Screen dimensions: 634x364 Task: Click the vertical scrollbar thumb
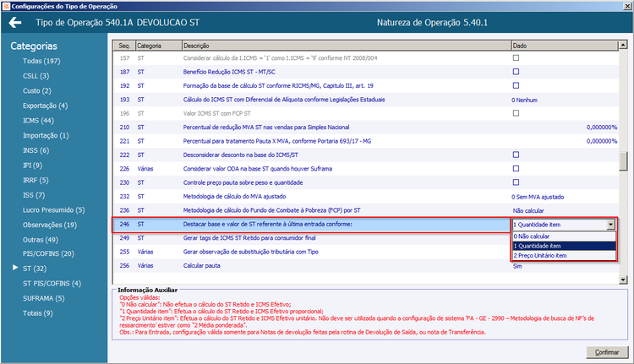click(624, 161)
